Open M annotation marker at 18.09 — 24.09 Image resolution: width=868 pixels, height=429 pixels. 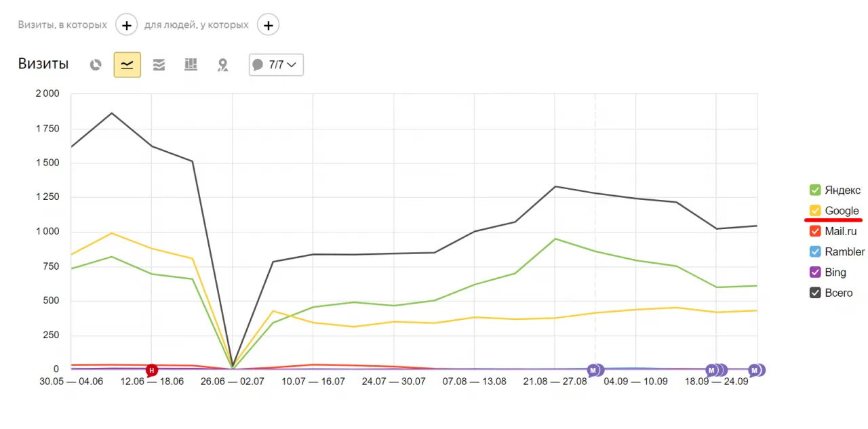click(711, 370)
